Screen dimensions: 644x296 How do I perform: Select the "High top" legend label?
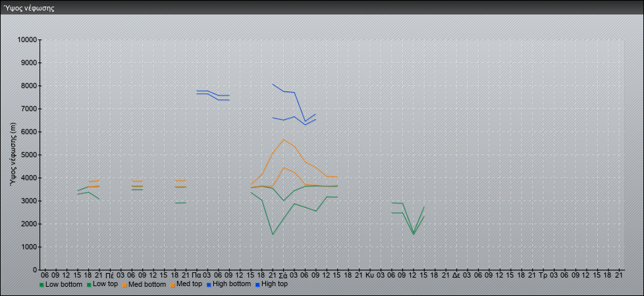pos(275,284)
